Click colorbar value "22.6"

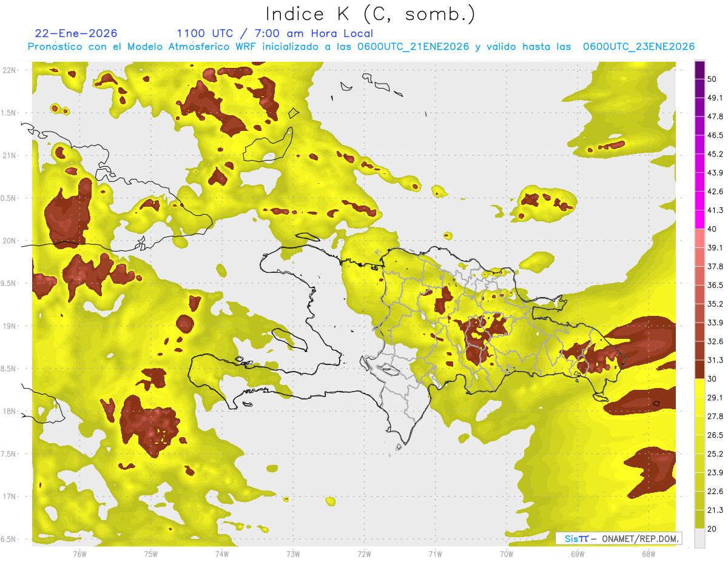pyautogui.click(x=715, y=492)
